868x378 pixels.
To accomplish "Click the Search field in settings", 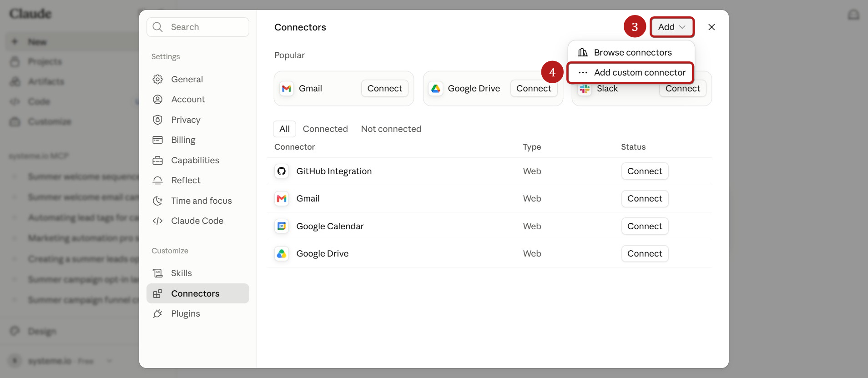I will pos(198,27).
